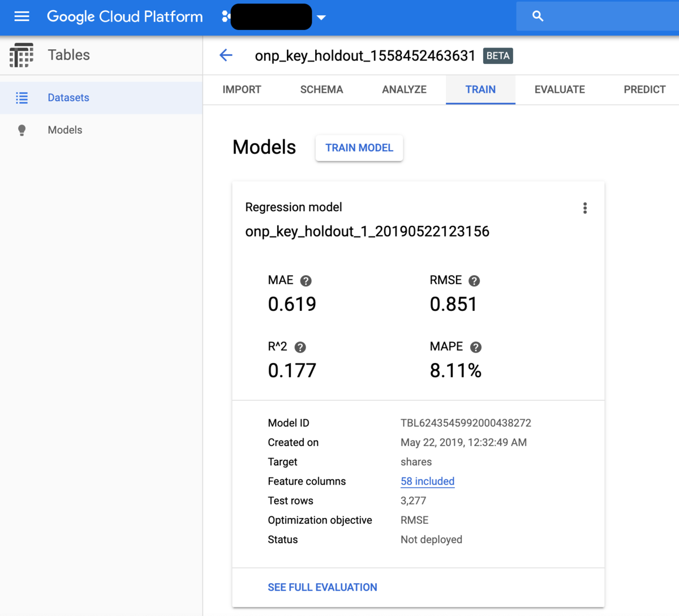The image size is (679, 616).
Task: Click the Target value shares
Action: pos(416,462)
